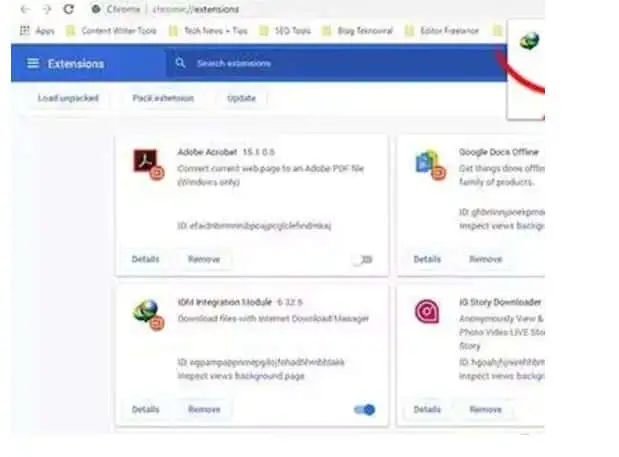Open the Blog Teknoval bookmark folder
Screen dimensions: 619x457
tap(358, 31)
